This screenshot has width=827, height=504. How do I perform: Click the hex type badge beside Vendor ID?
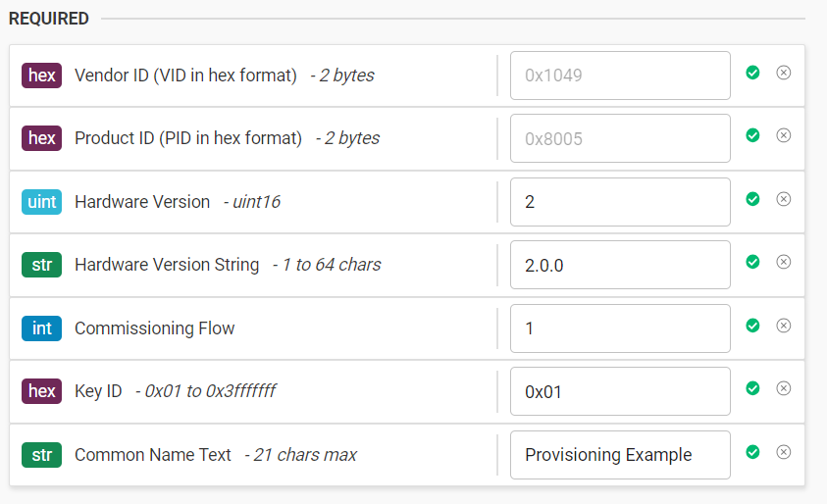point(41,76)
